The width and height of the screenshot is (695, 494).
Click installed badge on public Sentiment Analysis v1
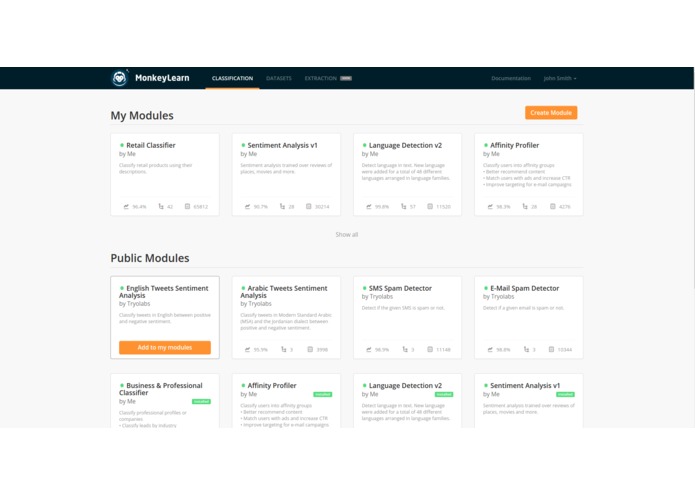point(565,394)
